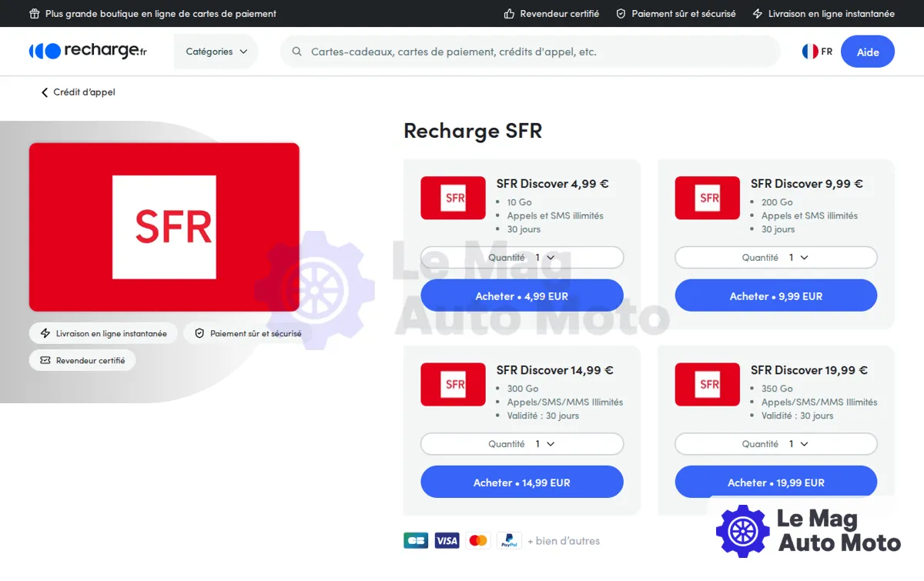Click the Recharge SFR heading

(x=473, y=131)
